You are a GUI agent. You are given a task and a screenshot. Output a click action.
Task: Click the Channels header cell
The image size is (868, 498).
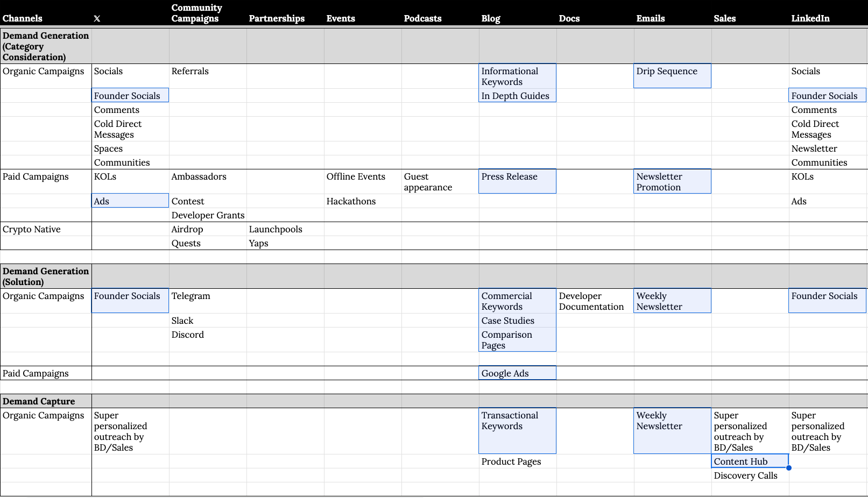46,13
